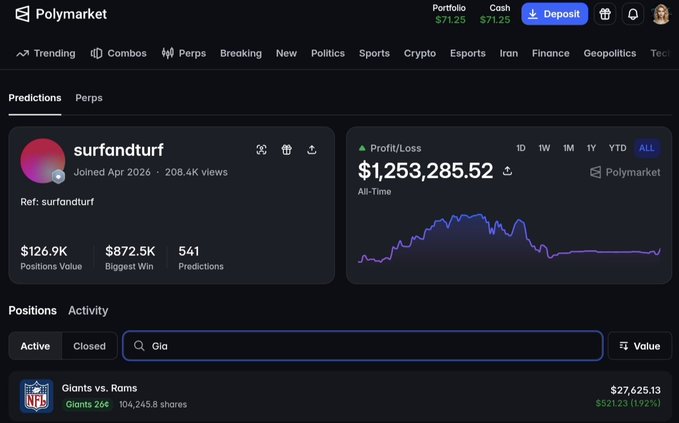Screen dimensions: 679x423
Task: Show Active positions
Action: (x=35, y=346)
